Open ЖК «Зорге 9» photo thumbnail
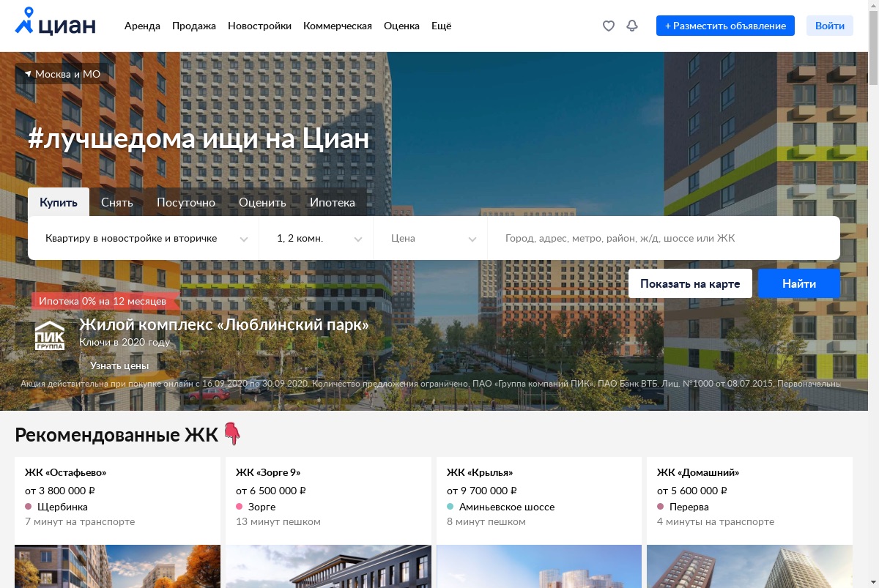 pos(328,566)
